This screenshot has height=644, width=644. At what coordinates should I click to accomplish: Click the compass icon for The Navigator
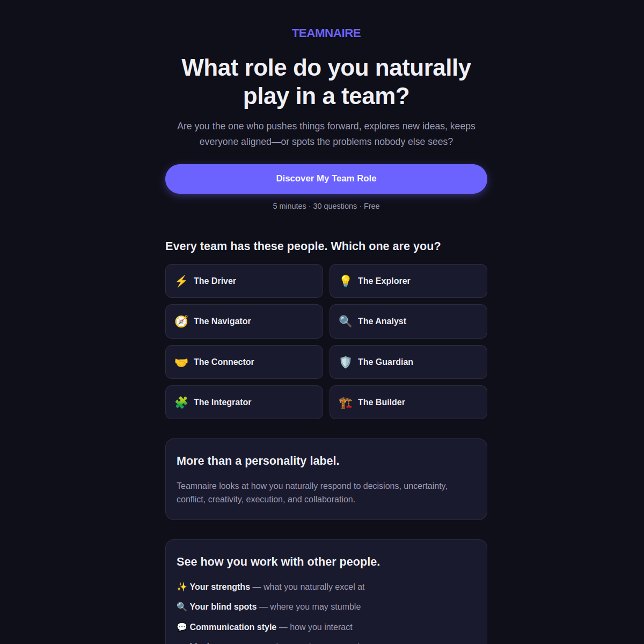(181, 321)
